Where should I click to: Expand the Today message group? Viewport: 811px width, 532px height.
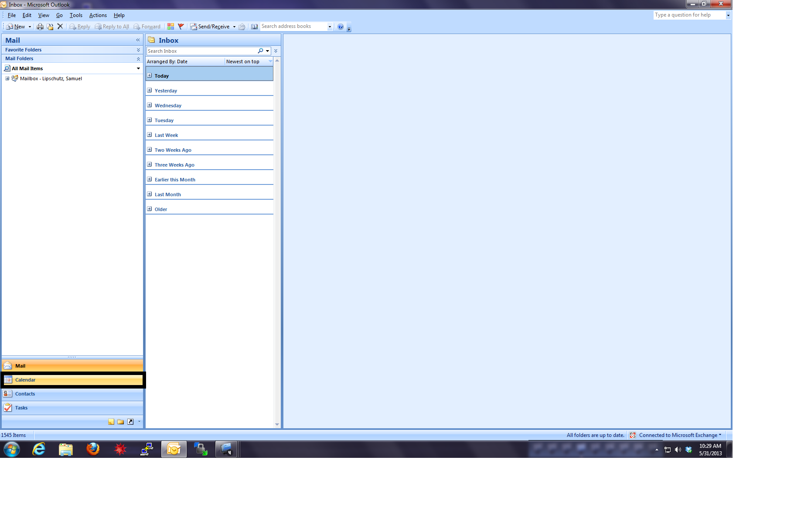150,75
